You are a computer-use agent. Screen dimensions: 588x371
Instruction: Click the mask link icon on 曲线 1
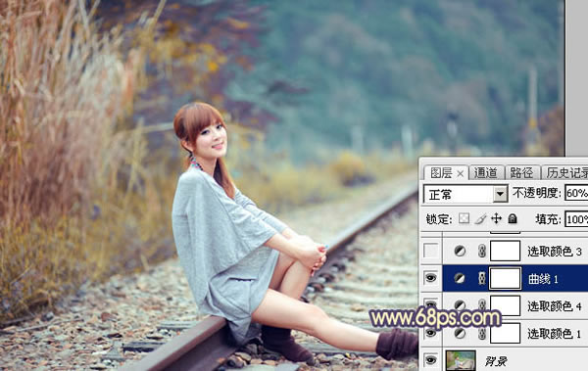pyautogui.click(x=482, y=278)
